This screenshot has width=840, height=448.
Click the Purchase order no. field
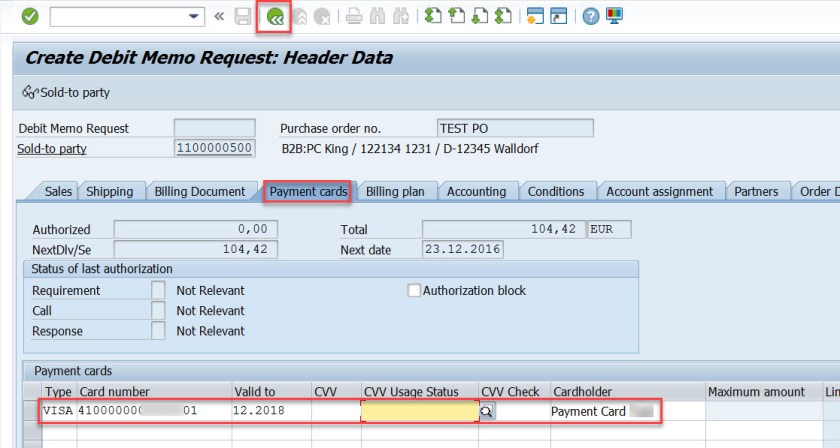click(x=515, y=128)
